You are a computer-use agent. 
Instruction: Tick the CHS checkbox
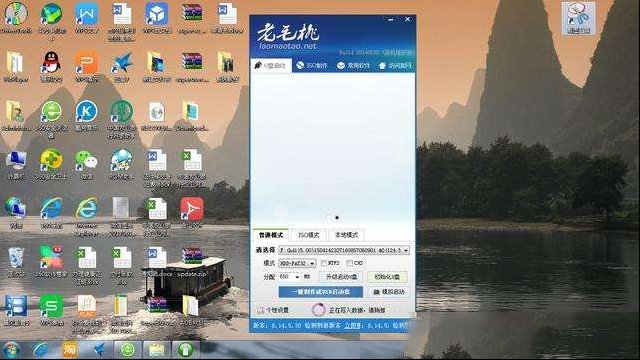pyautogui.click(x=349, y=263)
